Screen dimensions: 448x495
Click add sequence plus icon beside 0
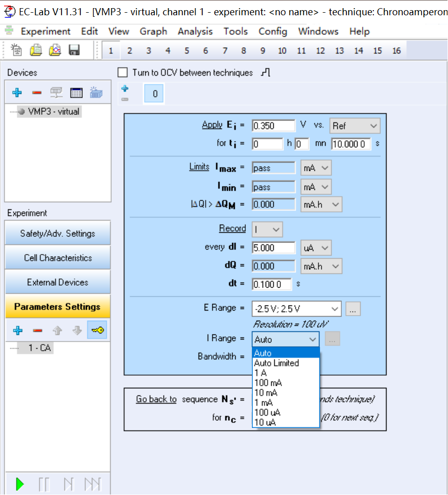pos(125,88)
